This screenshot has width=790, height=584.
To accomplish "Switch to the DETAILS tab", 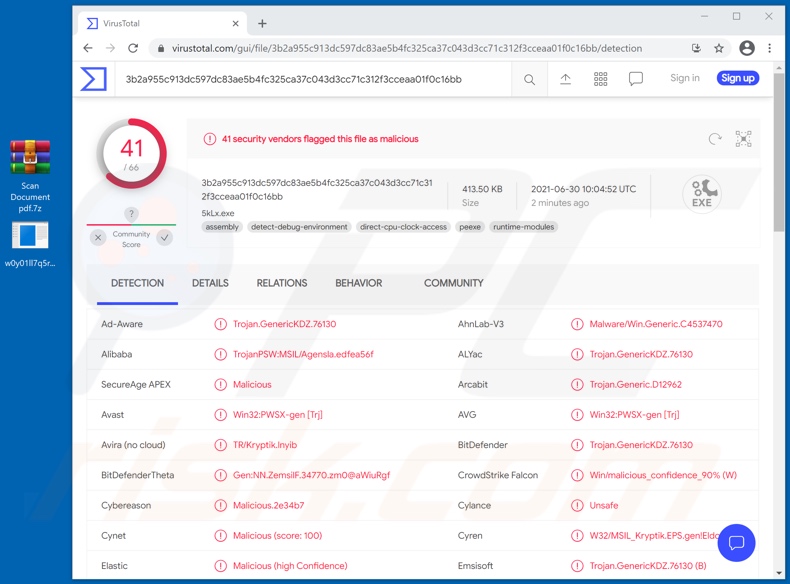I will click(x=210, y=283).
